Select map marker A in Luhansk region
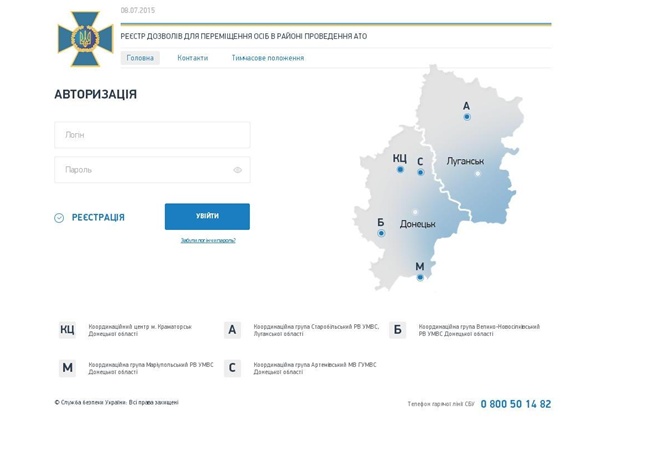 [467, 117]
